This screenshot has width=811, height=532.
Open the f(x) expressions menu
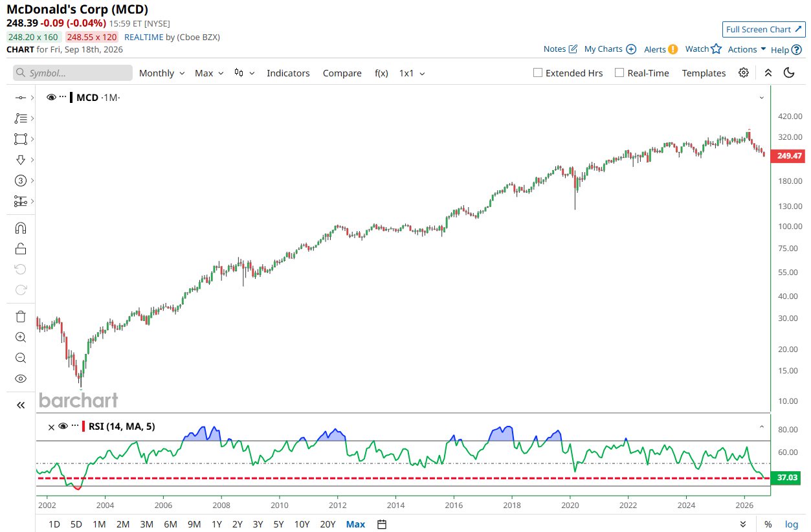(x=381, y=73)
